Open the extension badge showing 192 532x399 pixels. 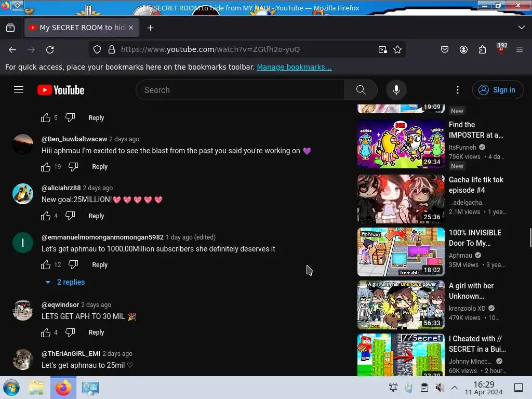tap(501, 48)
